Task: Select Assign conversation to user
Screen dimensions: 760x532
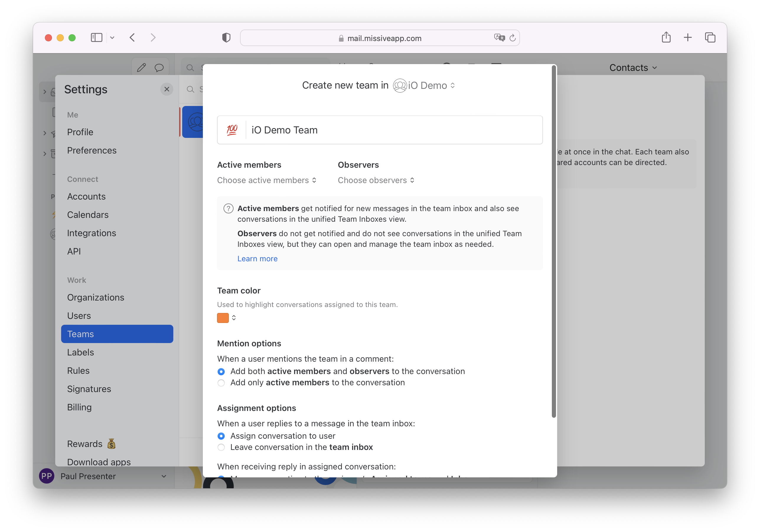Action: coord(221,436)
